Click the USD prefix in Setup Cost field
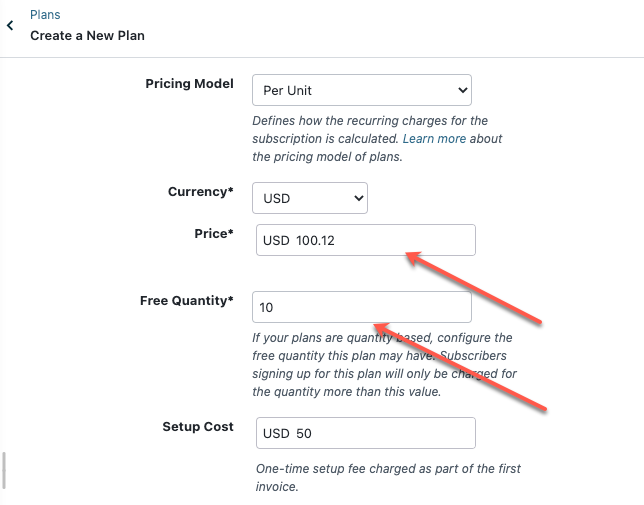Screen dimensions: 644x505 coord(276,434)
